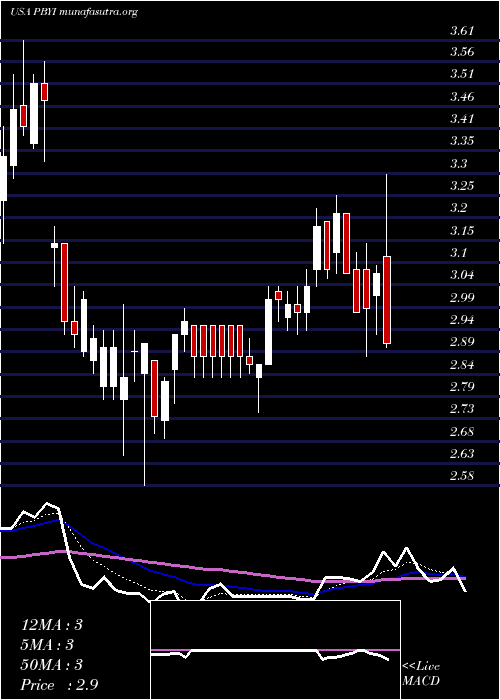
Task: Select the 50MA : 3 indicator readout
Action: point(52,665)
